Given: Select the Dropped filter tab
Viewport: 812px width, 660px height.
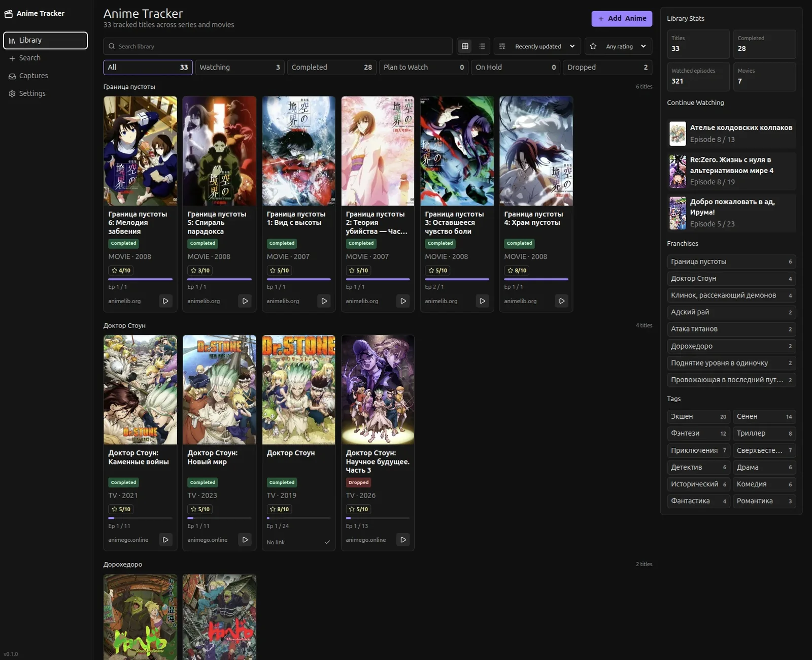Looking at the screenshot, I should pos(607,67).
